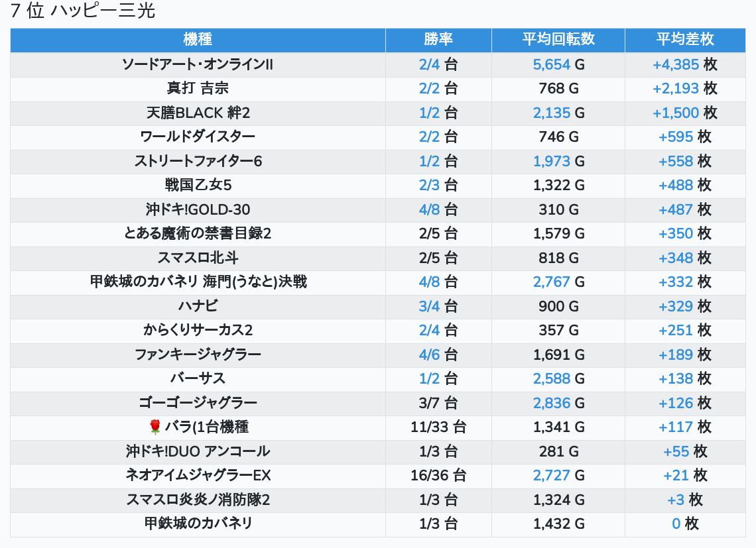Click the +55 枚 difference value
This screenshot has width=756, height=548.
tap(685, 452)
